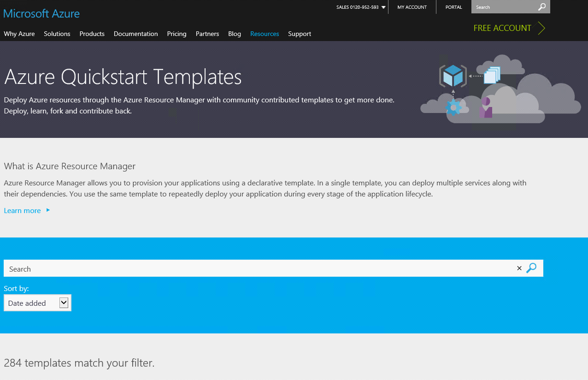Image resolution: width=588 pixels, height=380 pixels.
Task: Click the arrow beside Free Account
Action: [541, 28]
